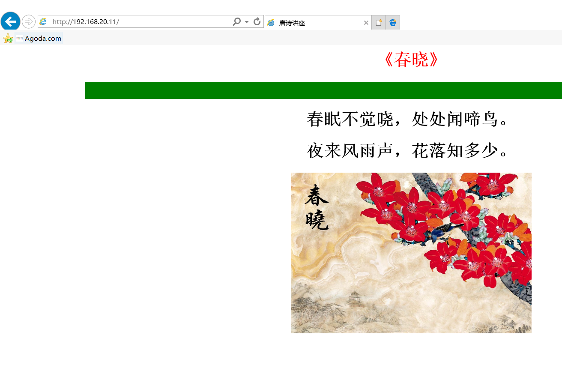This screenshot has width=562, height=392.
Task: Click the red title 《春晓》
Action: 411,60
